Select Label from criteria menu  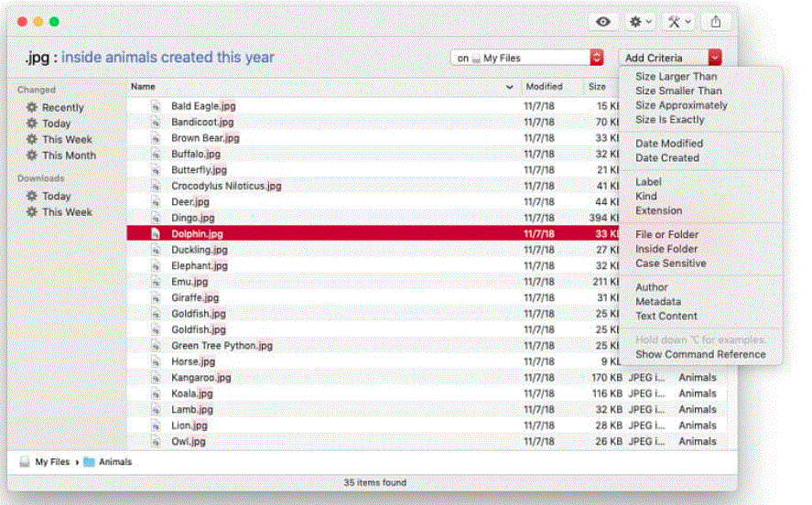[648, 182]
